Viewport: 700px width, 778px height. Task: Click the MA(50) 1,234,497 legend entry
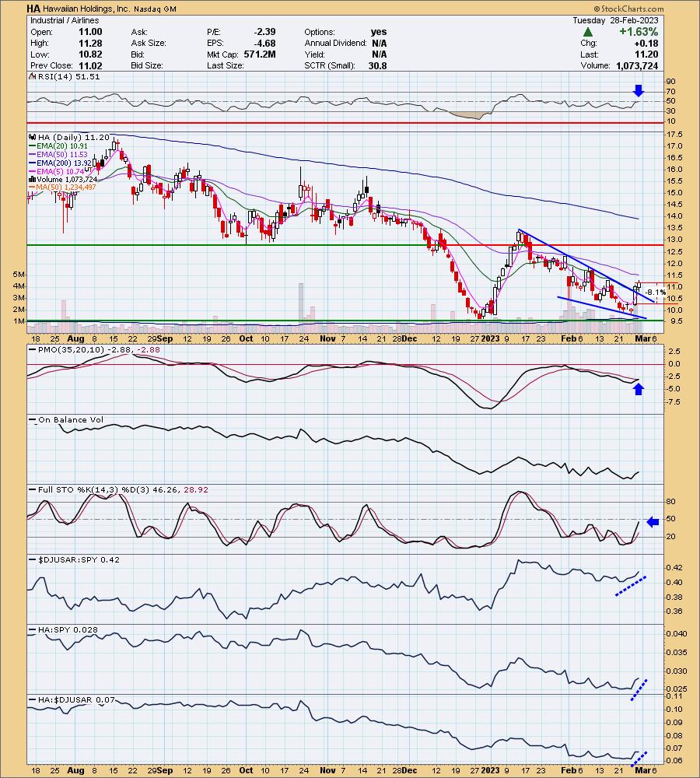point(66,187)
